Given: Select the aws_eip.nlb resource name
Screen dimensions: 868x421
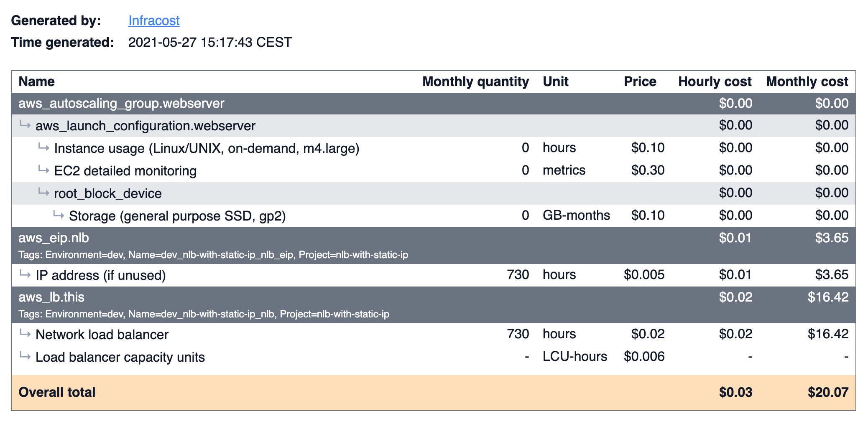Looking at the screenshot, I should [54, 238].
